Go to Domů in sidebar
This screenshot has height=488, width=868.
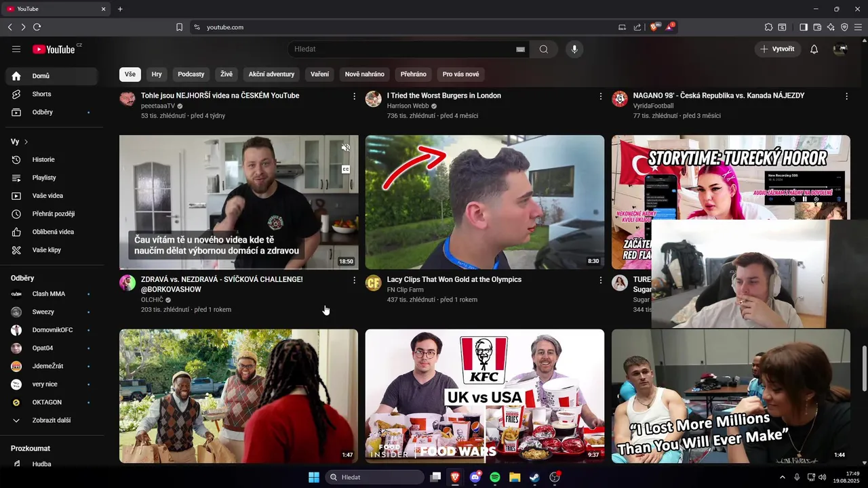(52, 76)
